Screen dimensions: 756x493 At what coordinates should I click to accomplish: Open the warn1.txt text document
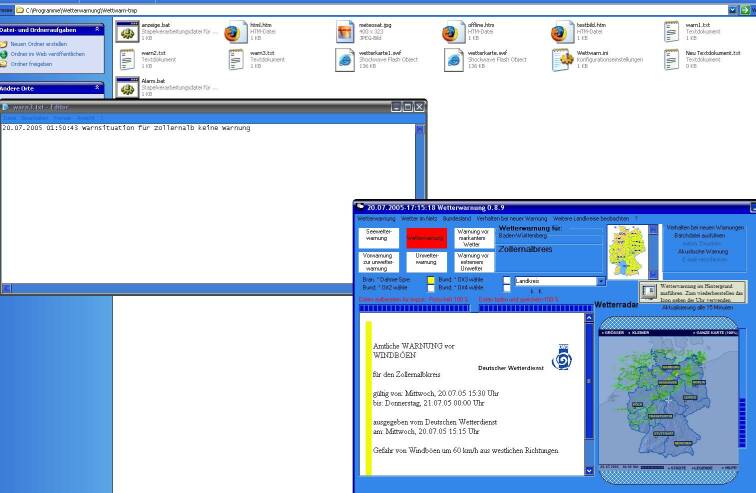672,32
